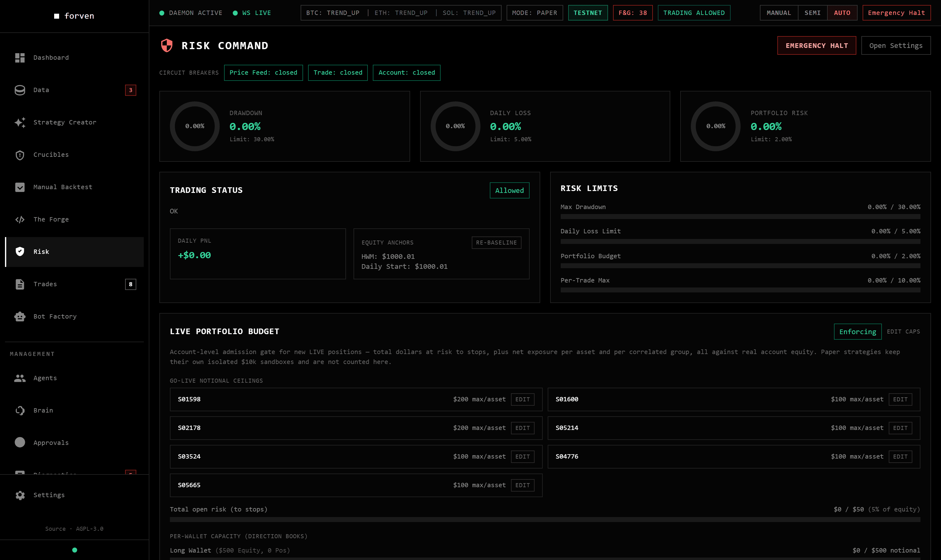The height and width of the screenshot is (560, 941).
Task: Click Open Settings button
Action: point(896,46)
